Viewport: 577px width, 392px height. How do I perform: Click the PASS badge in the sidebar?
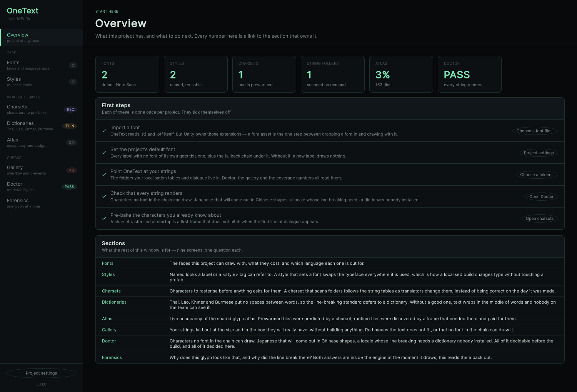69,187
